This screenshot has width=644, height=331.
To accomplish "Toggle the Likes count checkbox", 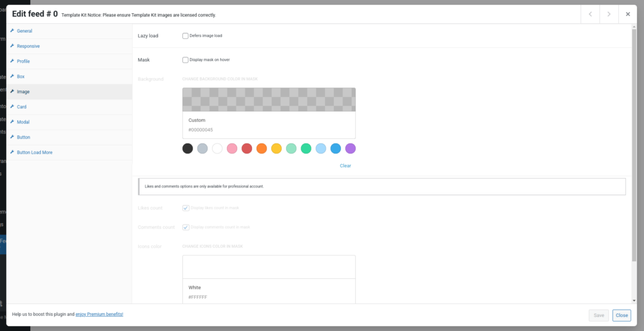I will click(186, 208).
